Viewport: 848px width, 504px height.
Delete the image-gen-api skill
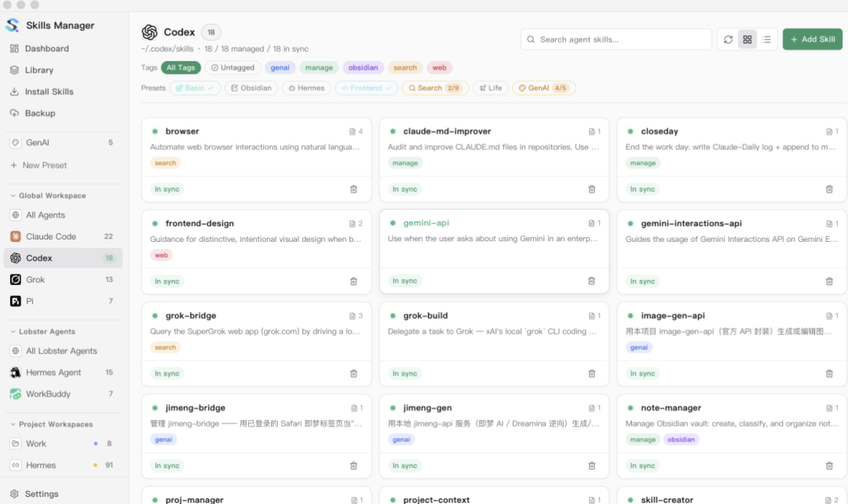(x=829, y=374)
